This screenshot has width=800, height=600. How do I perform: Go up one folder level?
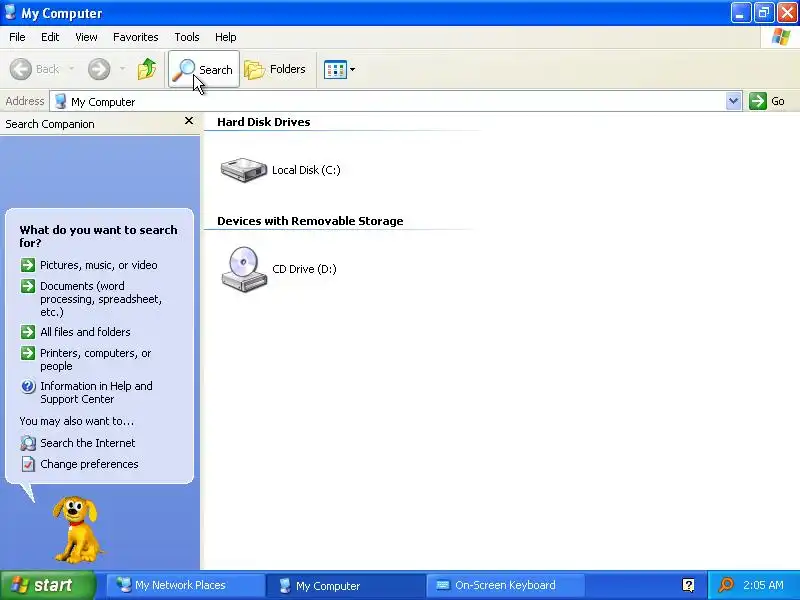[x=147, y=69]
